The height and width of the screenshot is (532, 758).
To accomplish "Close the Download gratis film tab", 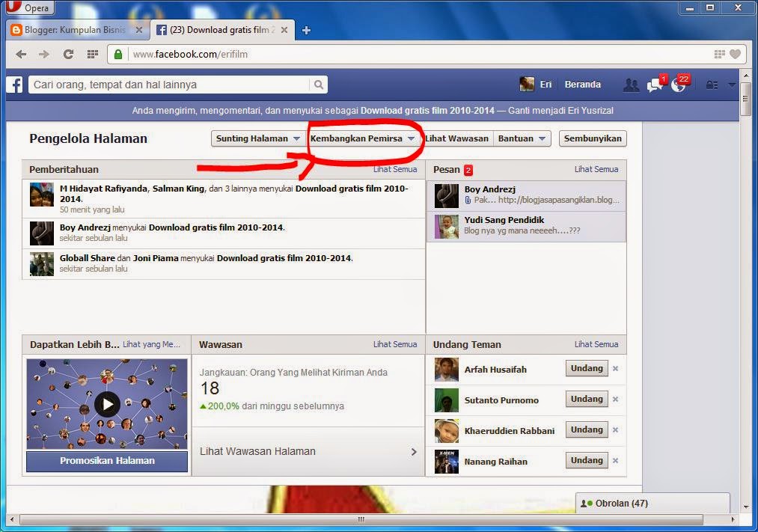I will 284,30.
